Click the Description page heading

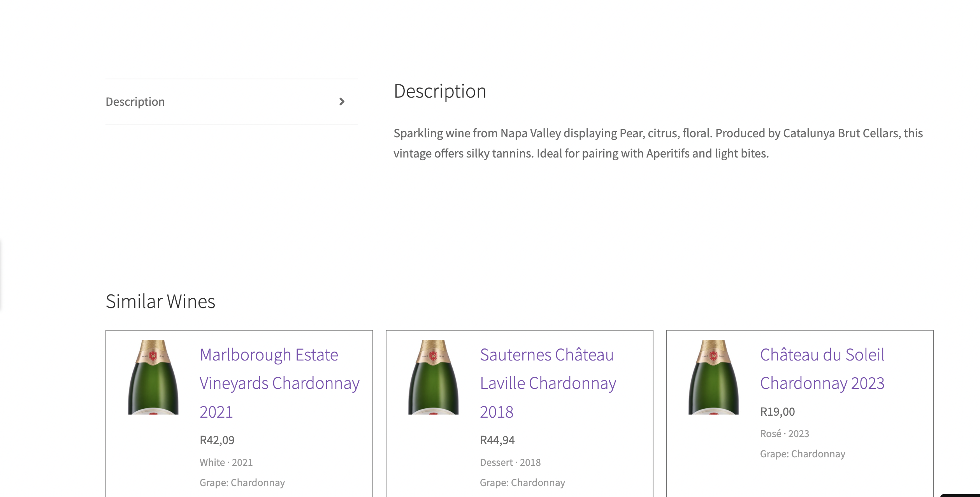point(440,91)
